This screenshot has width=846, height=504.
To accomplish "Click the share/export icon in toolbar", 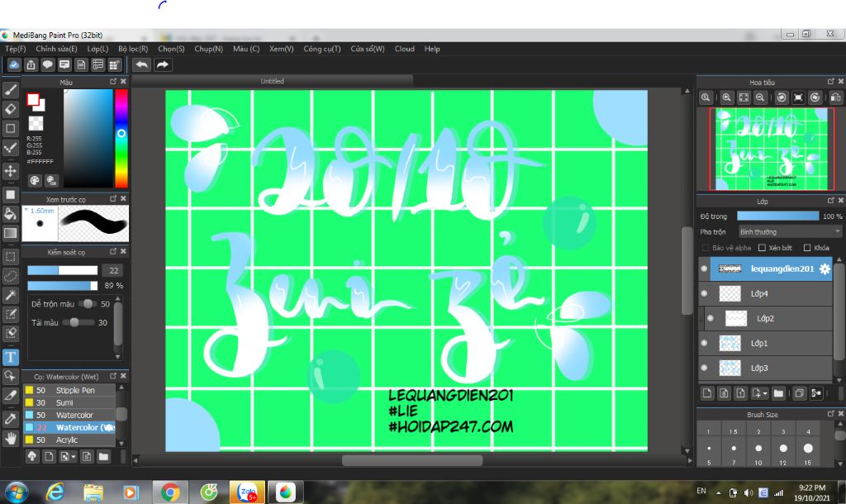I will (x=31, y=65).
